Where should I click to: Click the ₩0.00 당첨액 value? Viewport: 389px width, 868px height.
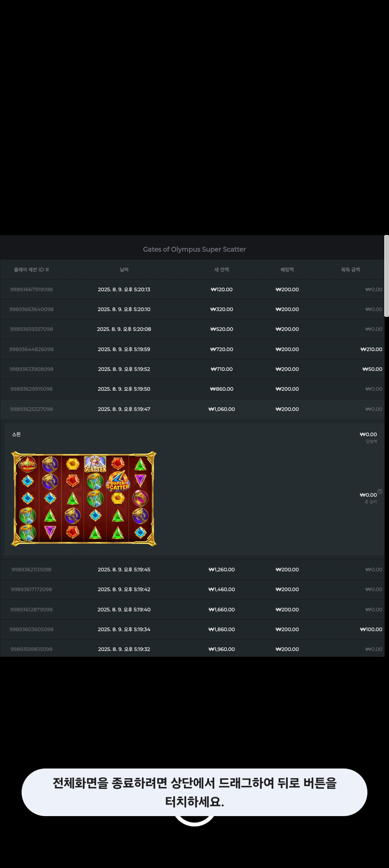coord(368,434)
